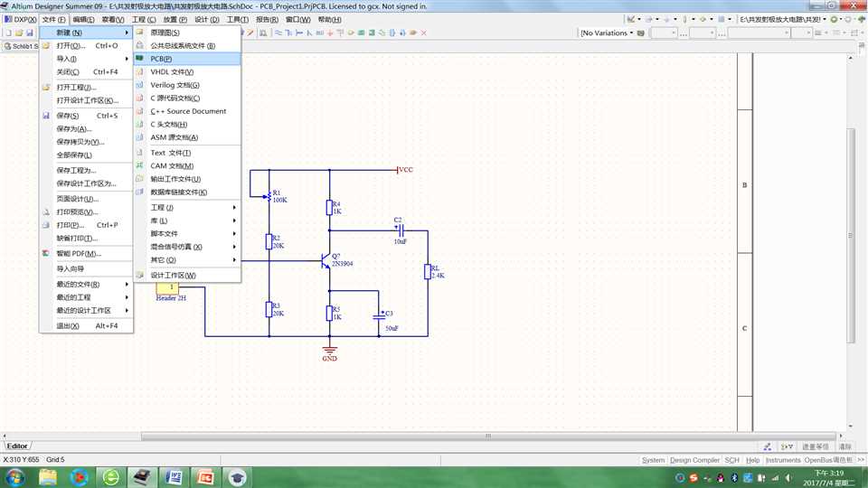Expand 导入(I) submenu
Viewport: 868px width, 488px height.
click(x=87, y=59)
